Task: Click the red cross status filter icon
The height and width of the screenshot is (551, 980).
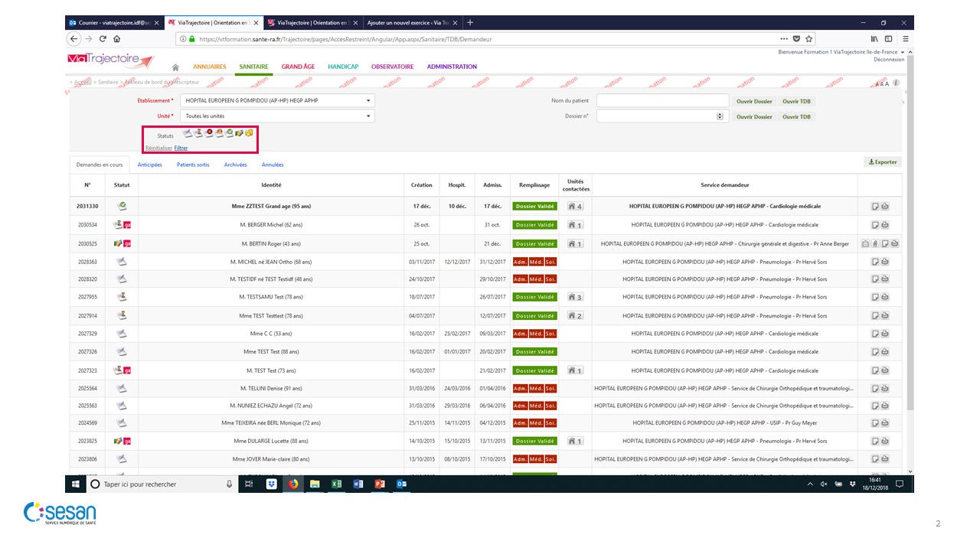Action: tap(209, 133)
